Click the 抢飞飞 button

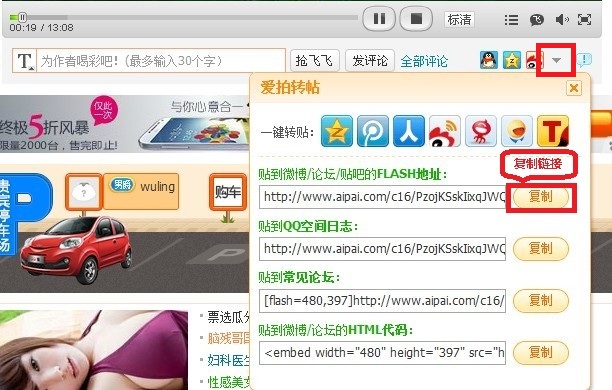(315, 61)
